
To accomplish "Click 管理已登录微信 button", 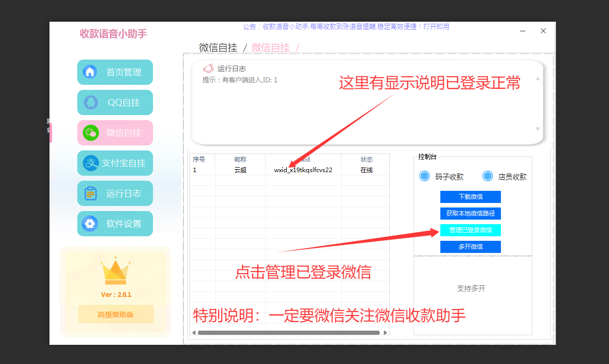I will tap(470, 230).
